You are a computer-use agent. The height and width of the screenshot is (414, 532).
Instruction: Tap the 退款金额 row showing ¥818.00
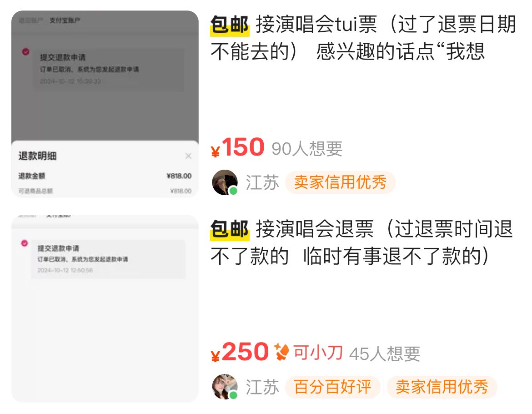tap(105, 176)
